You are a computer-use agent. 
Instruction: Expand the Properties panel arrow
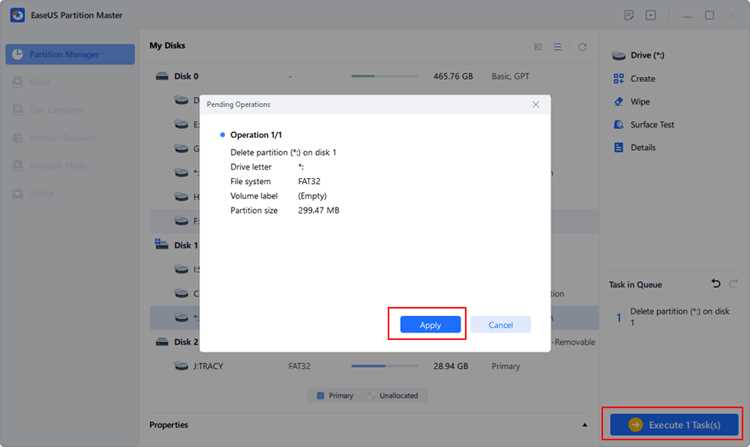click(x=585, y=425)
